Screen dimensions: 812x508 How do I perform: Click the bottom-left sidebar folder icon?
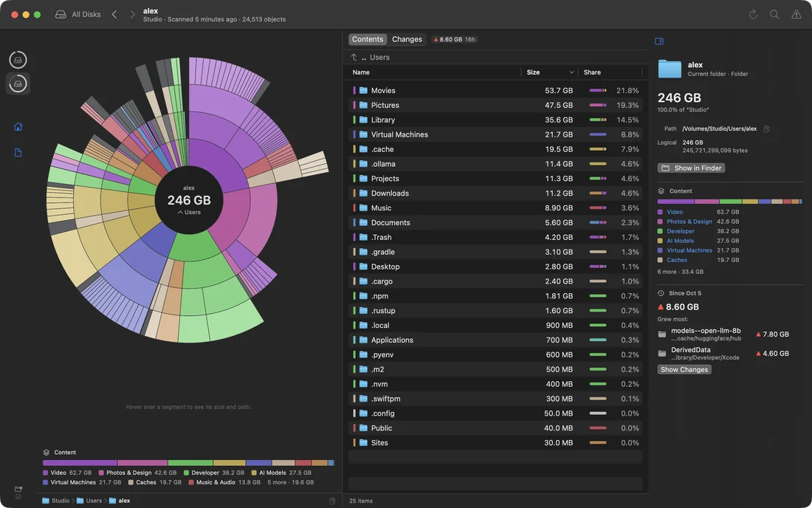point(18,489)
